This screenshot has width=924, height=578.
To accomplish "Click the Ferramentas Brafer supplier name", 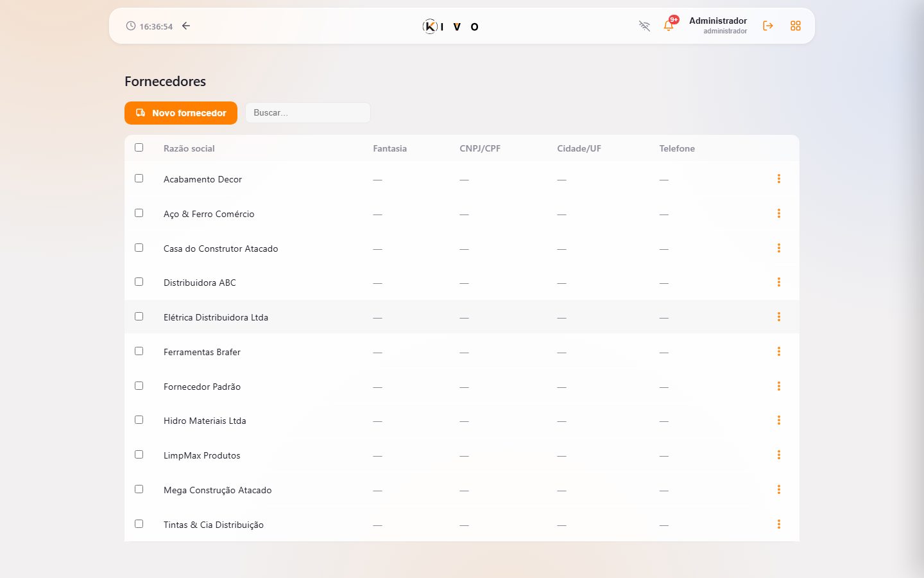I will (x=201, y=352).
